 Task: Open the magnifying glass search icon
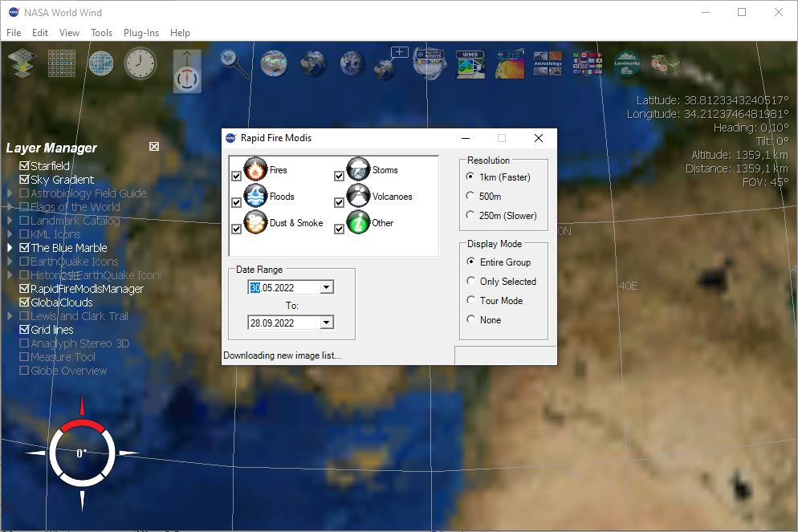(234, 63)
